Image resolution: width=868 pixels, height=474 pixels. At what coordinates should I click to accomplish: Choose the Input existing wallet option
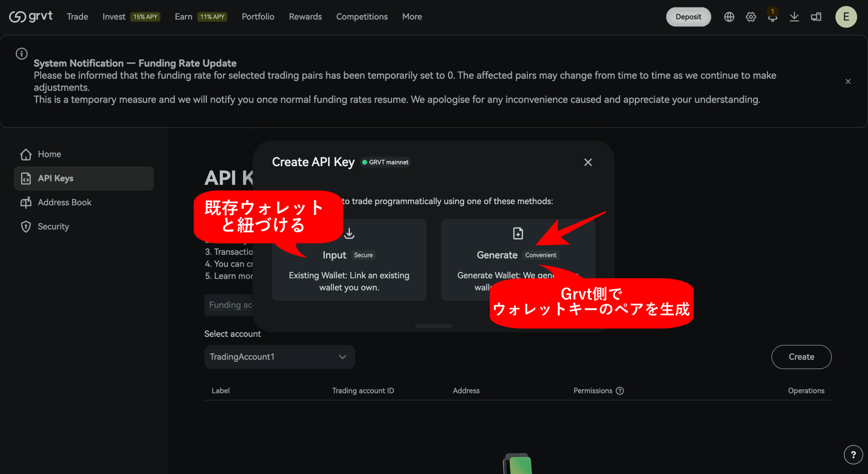click(x=349, y=260)
